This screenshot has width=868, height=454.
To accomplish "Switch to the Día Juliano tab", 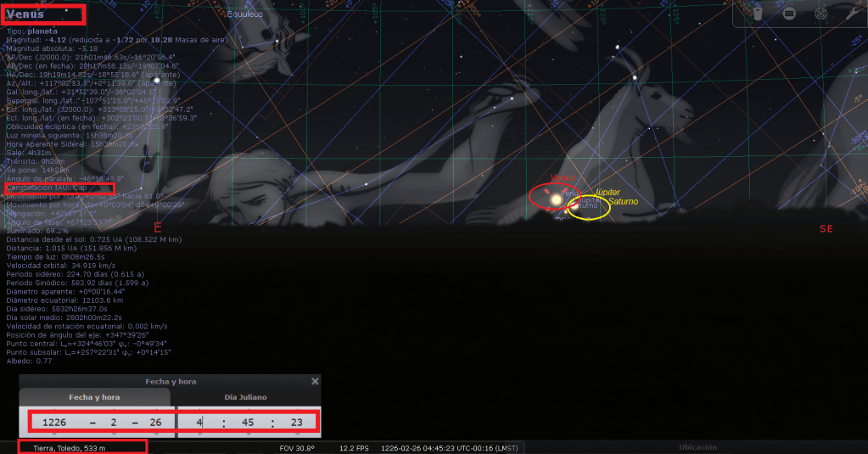I will pyautogui.click(x=246, y=397).
